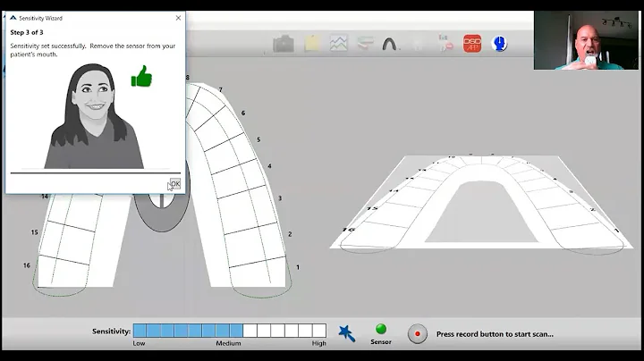Click the green Sensor status indicator

(x=381, y=329)
